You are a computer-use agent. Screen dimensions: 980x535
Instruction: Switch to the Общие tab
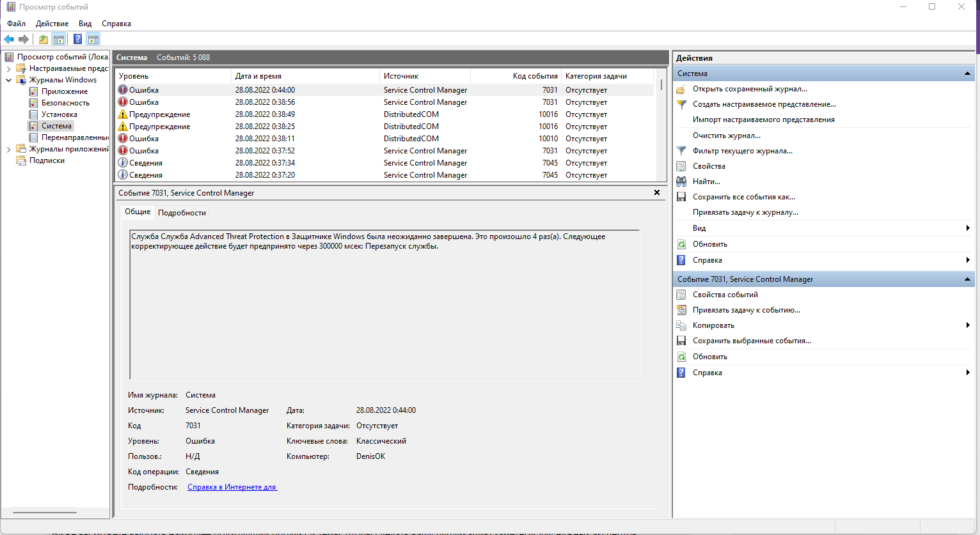coord(138,212)
